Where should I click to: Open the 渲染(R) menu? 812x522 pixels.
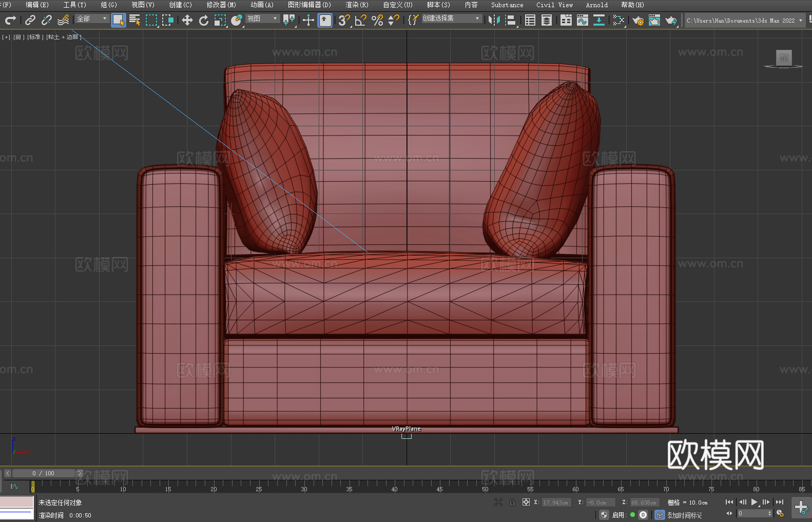coord(357,5)
